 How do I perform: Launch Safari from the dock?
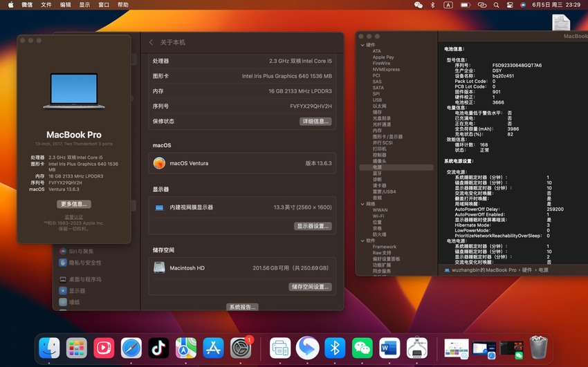pos(131,348)
